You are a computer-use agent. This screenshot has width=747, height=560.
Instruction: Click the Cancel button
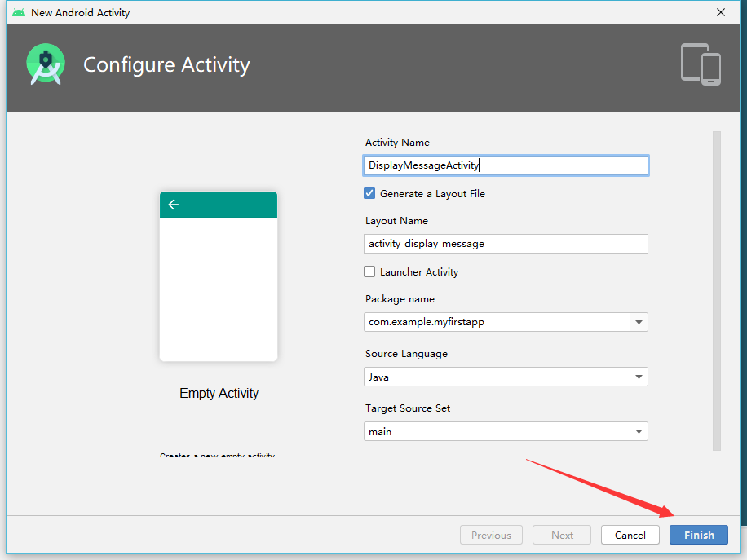click(630, 535)
